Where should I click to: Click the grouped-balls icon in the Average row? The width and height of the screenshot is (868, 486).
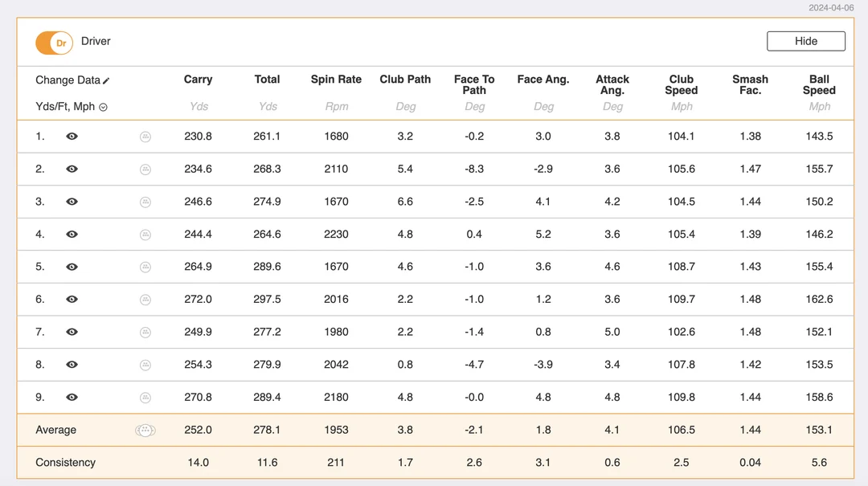pos(145,430)
